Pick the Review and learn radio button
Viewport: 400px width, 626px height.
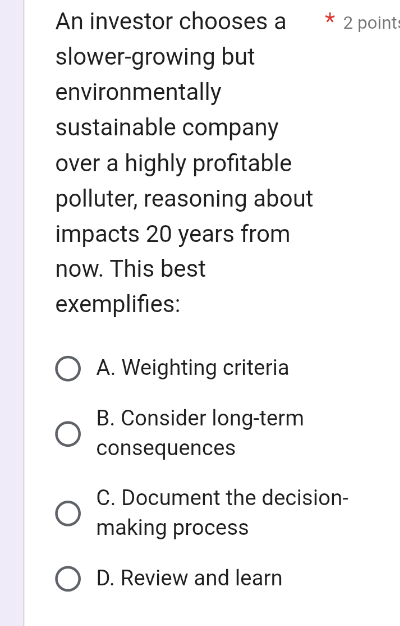68,578
